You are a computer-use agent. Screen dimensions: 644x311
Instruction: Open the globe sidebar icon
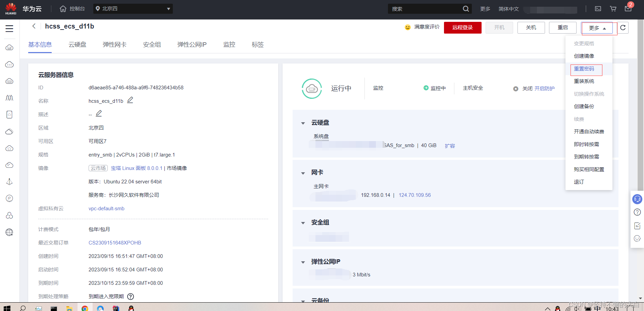pos(9,232)
